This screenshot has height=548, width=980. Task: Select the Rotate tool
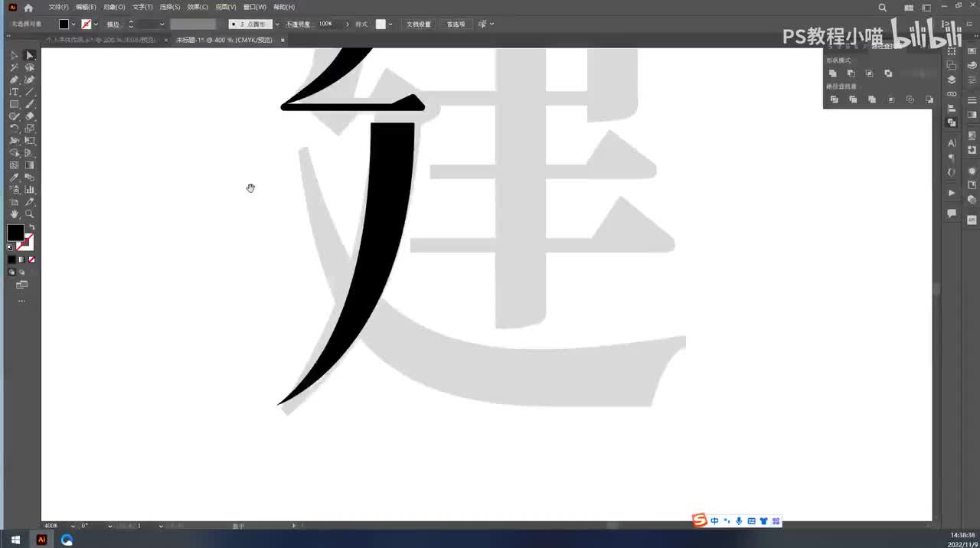(14, 129)
